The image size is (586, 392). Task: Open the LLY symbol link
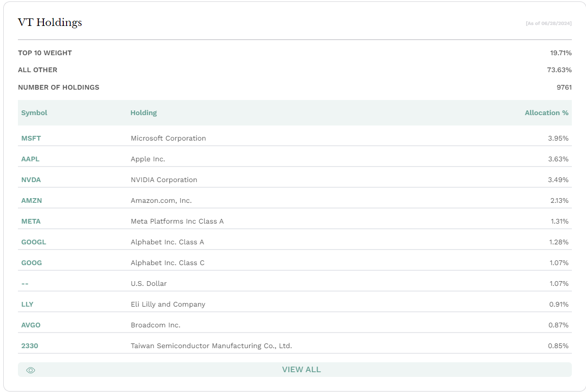(x=27, y=304)
